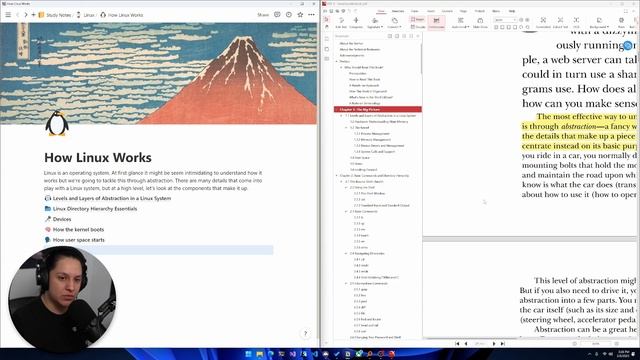Open the three-dot more menu in Notion
640x360 pixels.
coord(311,15)
